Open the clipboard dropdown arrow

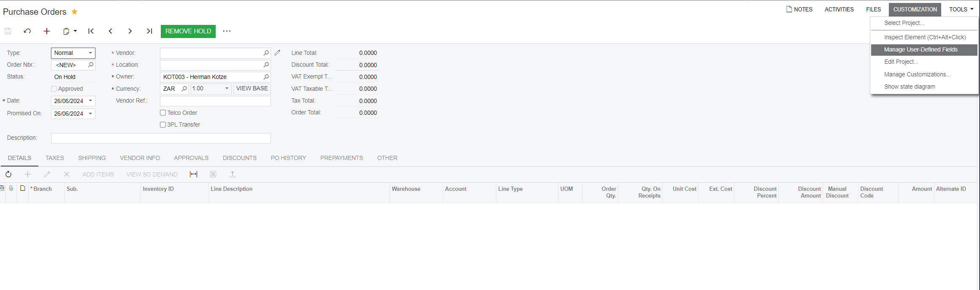pos(75,31)
